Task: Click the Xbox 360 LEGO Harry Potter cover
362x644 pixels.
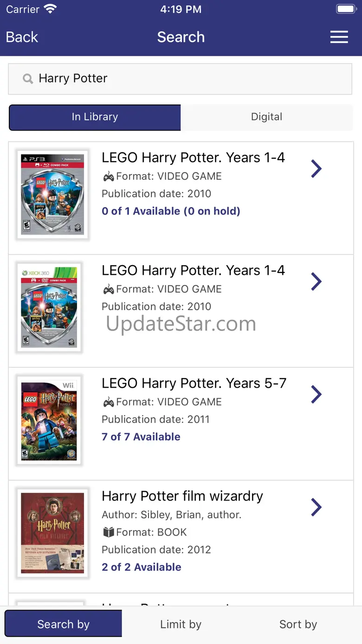Action: [49, 307]
